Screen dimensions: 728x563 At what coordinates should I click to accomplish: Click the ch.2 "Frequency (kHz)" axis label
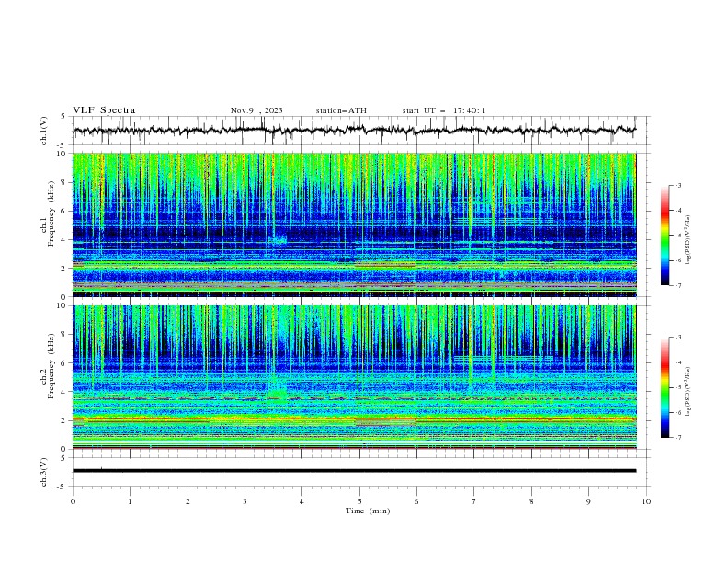click(x=51, y=366)
